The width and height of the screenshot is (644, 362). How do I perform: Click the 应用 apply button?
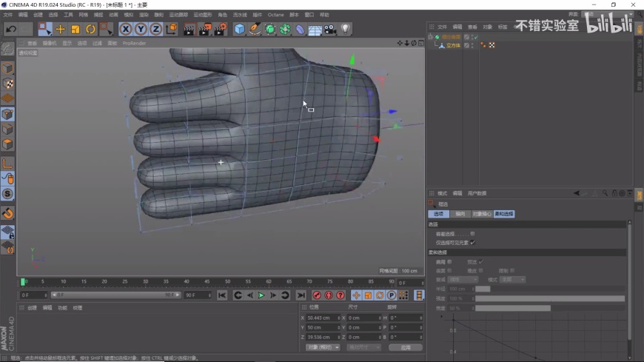[405, 347]
